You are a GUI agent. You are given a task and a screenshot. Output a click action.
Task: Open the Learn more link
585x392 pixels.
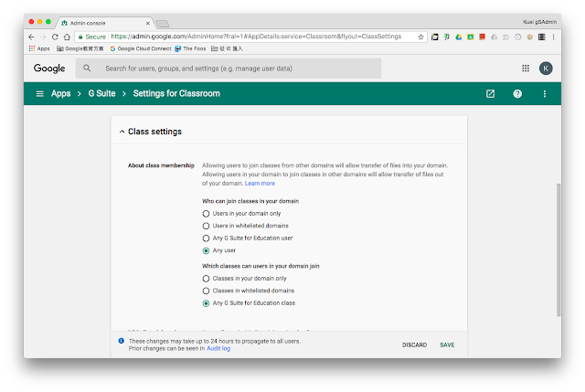click(260, 184)
